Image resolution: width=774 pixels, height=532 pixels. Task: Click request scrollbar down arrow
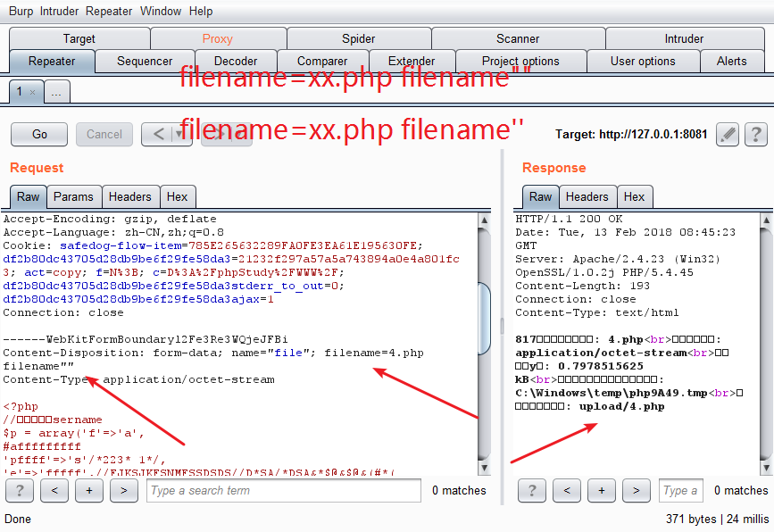tap(484, 468)
